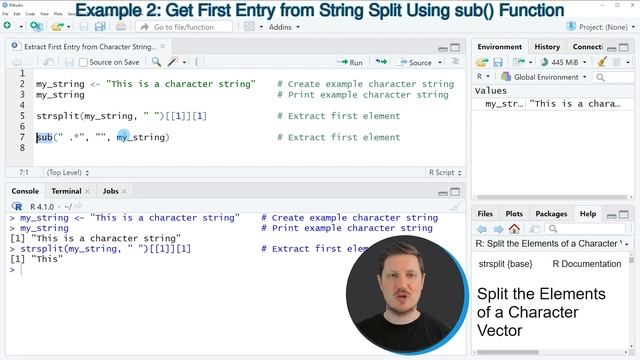Open the 445 MiB memory usage menu

point(563,62)
